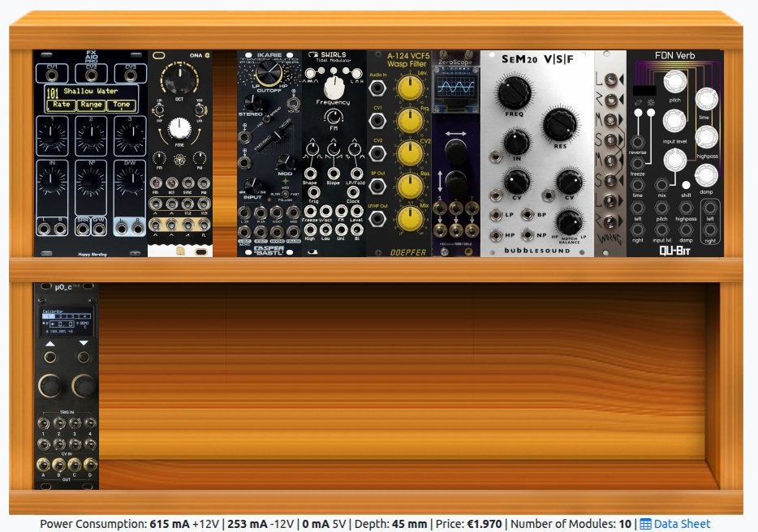Click the SEM20 NP output jack
The width and height of the screenshot is (758, 532).
coord(528,235)
